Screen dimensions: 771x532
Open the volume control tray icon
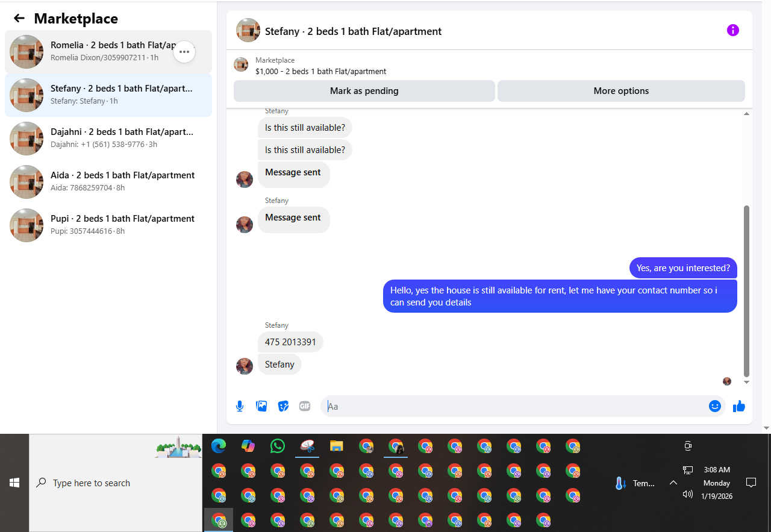[x=688, y=494]
